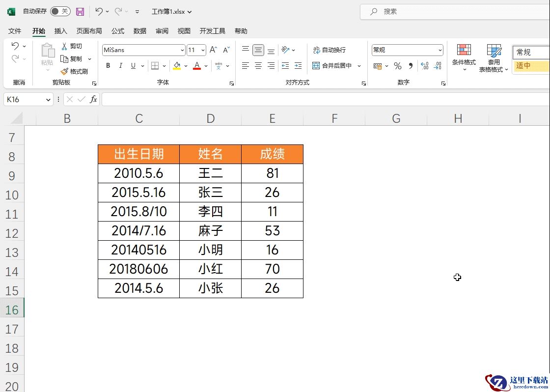Image resolution: width=550 pixels, height=392 pixels.
Task: Click the Paste (粘贴) clipboard icon
Action: coord(47,50)
